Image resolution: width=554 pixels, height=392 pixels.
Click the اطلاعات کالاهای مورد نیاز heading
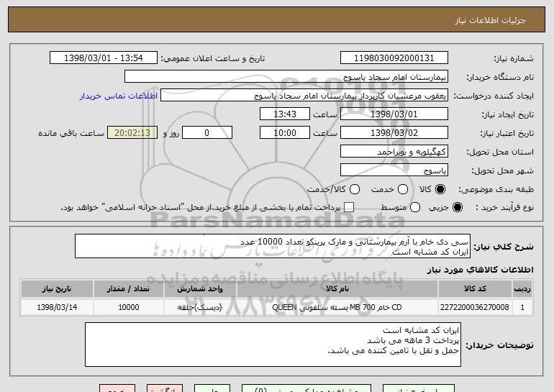click(x=480, y=270)
